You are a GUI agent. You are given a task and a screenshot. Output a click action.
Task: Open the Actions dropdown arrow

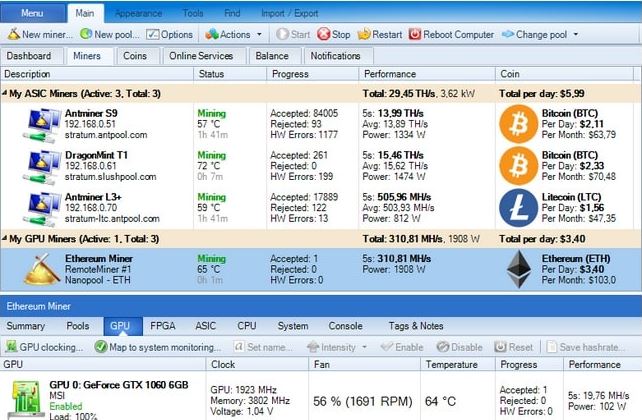coord(259,34)
